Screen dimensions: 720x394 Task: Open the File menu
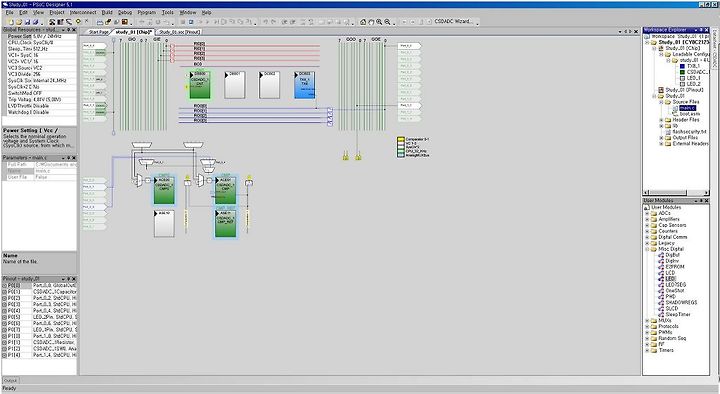[x=10, y=12]
